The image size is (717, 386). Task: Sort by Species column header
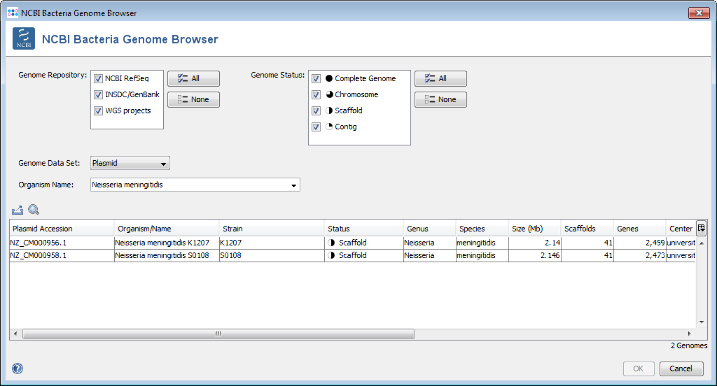click(x=482, y=228)
